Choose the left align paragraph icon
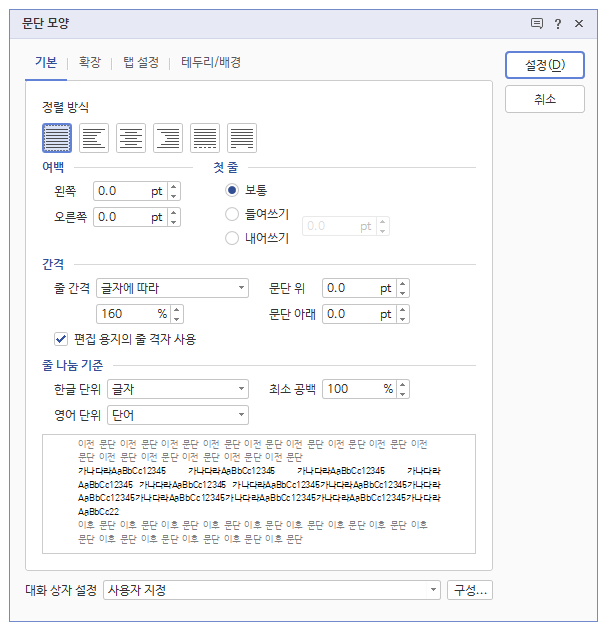 click(94, 137)
